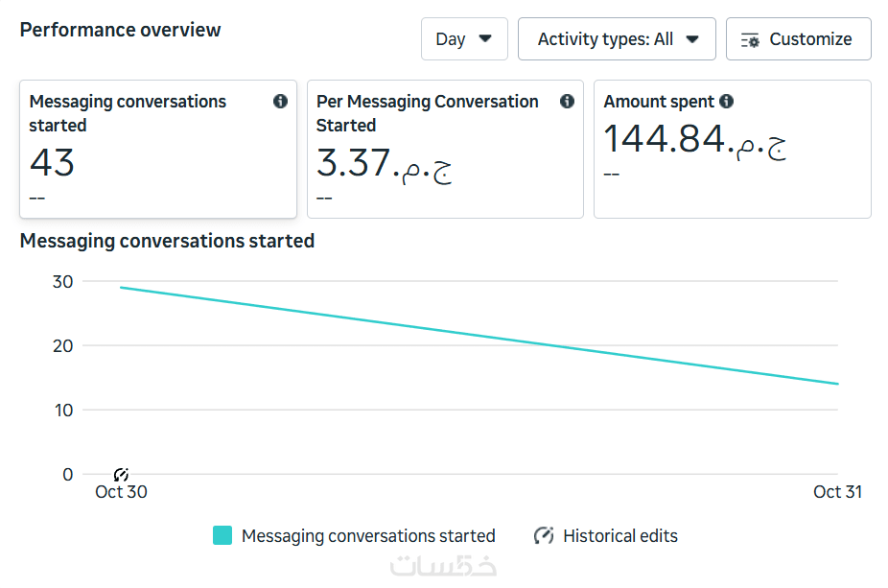Toggle the Historical edits legend text
Image resolution: width=888 pixels, height=588 pixels.
pos(619,536)
